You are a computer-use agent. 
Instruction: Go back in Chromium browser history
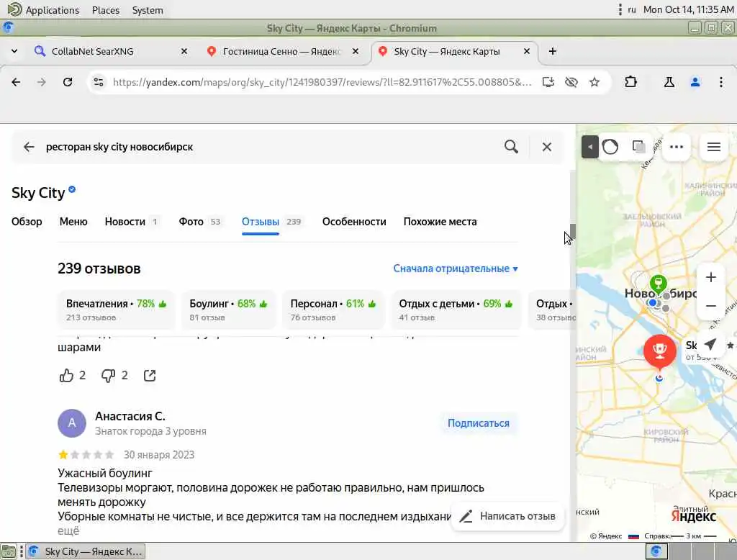click(x=16, y=82)
